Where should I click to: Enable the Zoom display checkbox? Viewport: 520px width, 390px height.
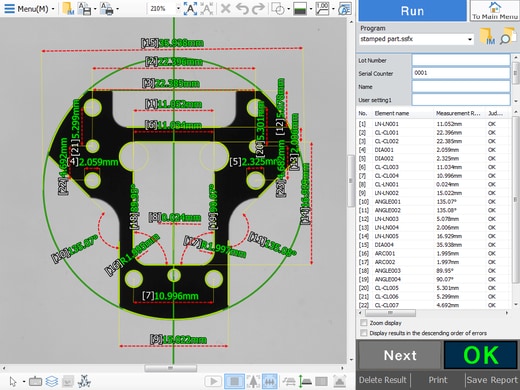(x=364, y=323)
